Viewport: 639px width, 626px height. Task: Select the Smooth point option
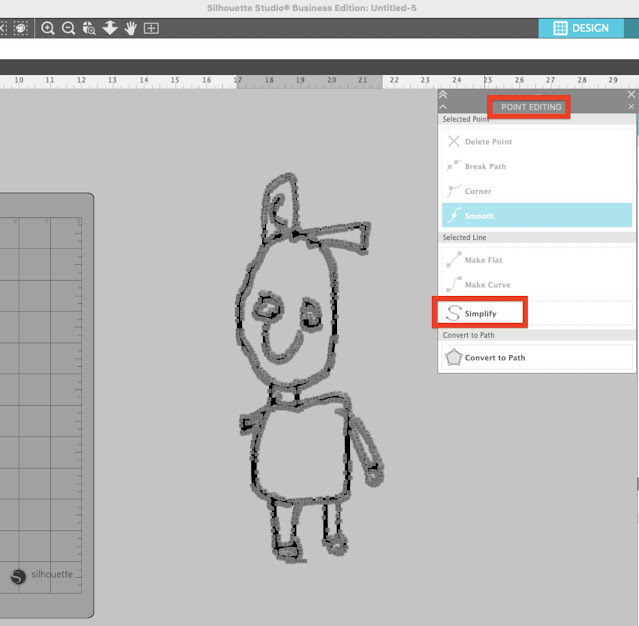point(537,215)
